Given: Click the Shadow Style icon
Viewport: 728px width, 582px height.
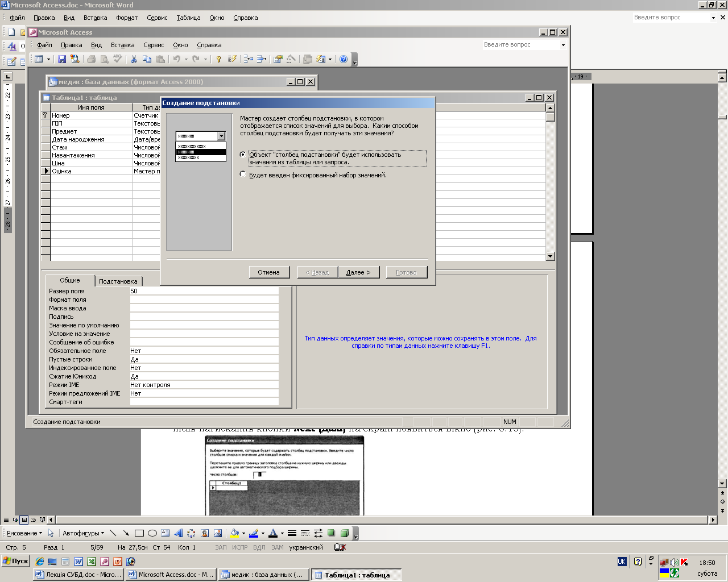Looking at the screenshot, I should pyautogui.click(x=331, y=533).
